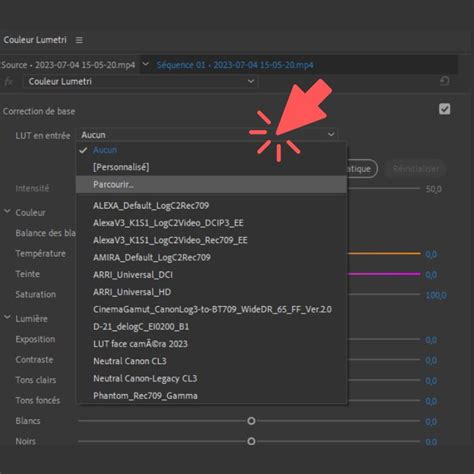474x474 pixels.
Task: Open the LUT en entrée dropdown
Action: pyautogui.click(x=208, y=135)
